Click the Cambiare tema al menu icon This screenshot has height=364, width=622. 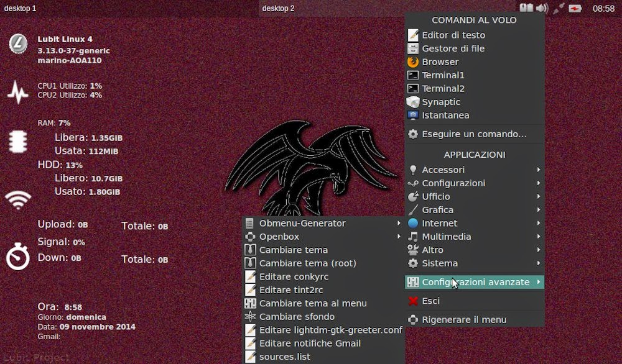[250, 303]
